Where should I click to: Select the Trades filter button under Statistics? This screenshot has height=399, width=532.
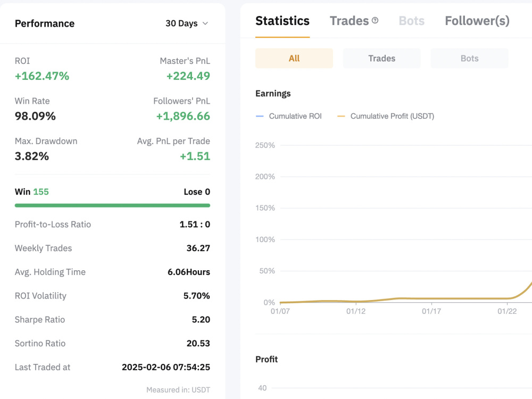point(381,59)
